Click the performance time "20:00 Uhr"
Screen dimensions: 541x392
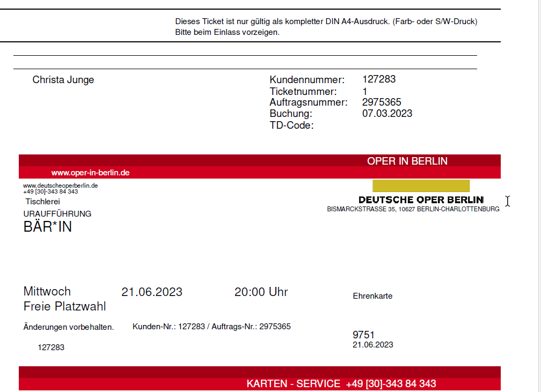261,292
